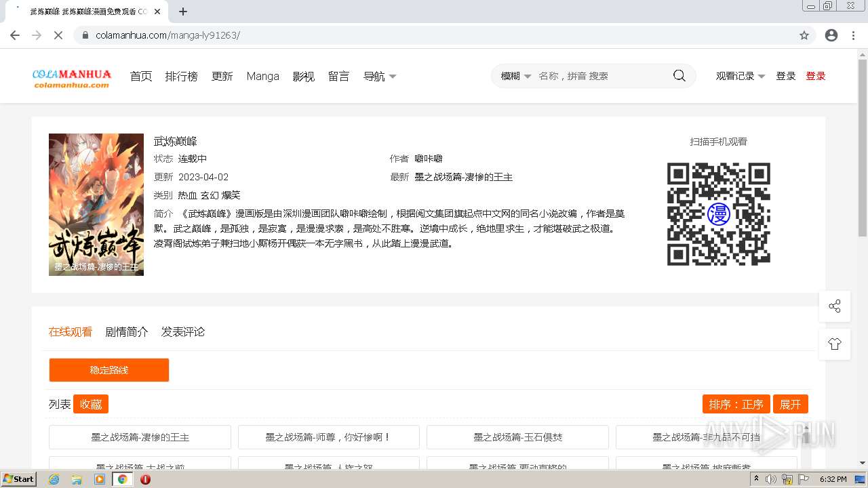
Task: Open chapter 墨之战场篇-师尊，你好惨啊！
Action: [x=329, y=437]
